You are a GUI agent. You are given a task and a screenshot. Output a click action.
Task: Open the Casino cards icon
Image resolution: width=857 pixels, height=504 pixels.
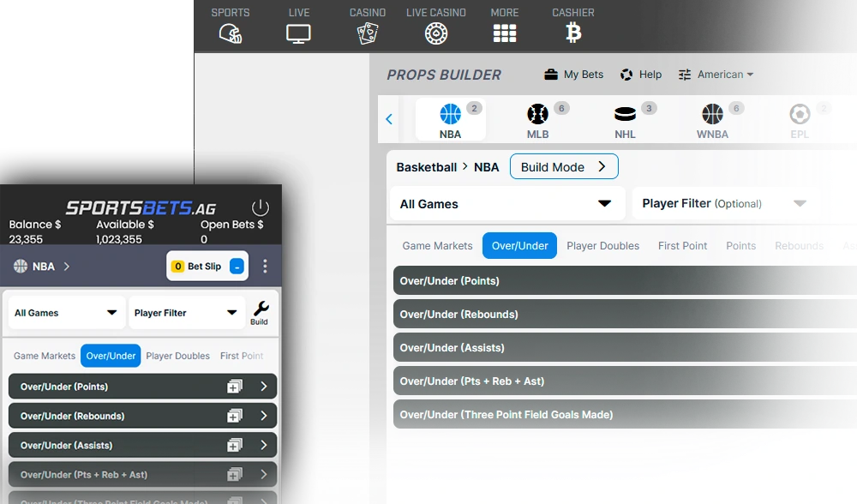click(368, 34)
